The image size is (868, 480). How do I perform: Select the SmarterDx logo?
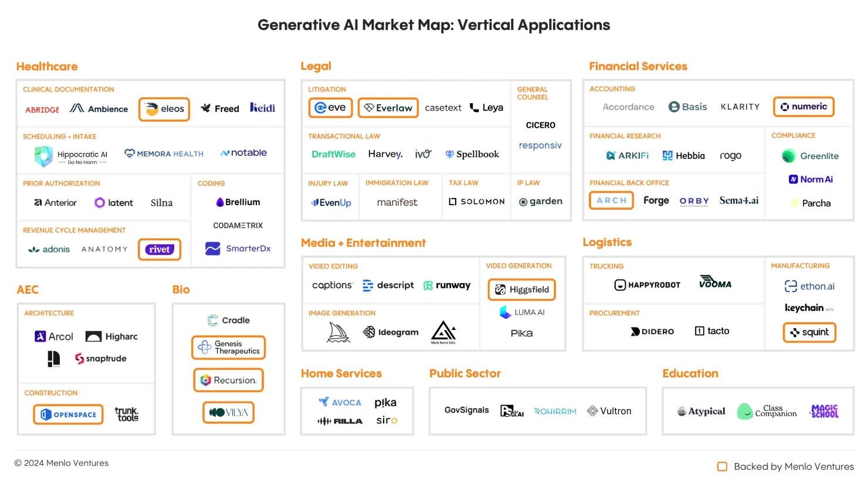tap(238, 248)
